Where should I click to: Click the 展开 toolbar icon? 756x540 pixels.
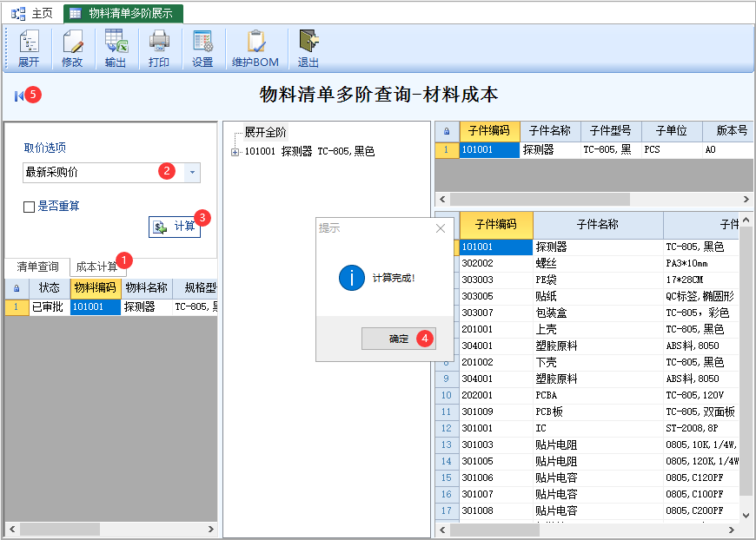pyautogui.click(x=29, y=48)
